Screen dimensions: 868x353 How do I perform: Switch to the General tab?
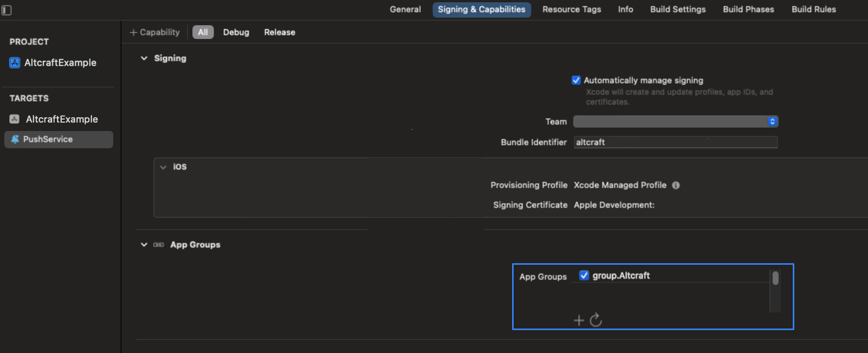405,10
